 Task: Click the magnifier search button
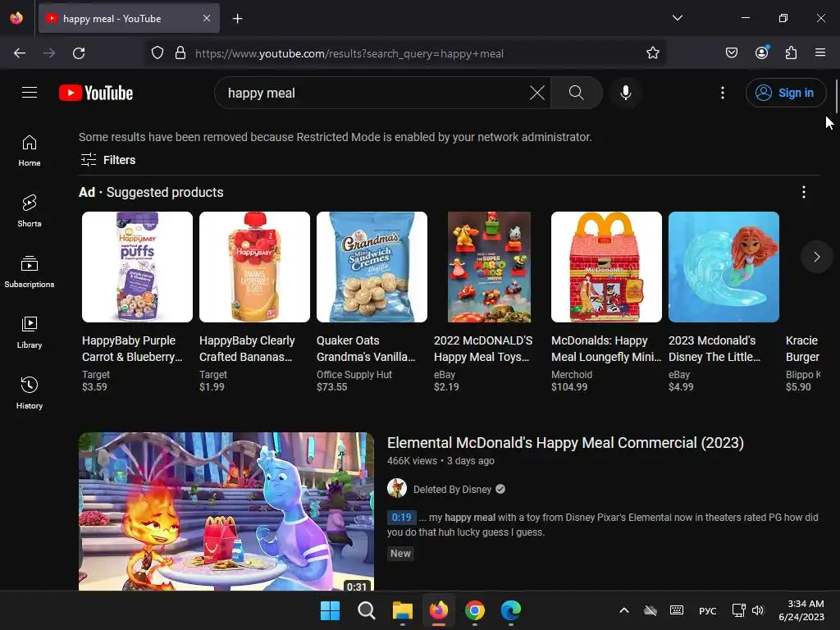tap(577, 93)
